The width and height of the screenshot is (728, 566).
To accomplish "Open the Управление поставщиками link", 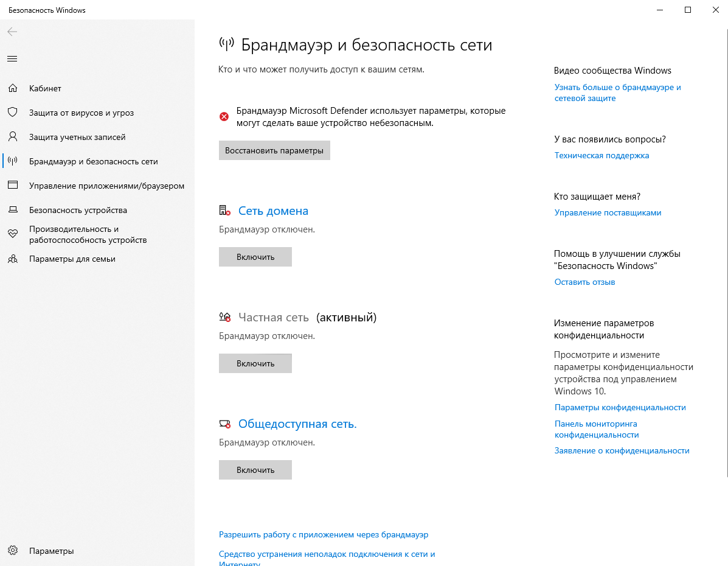I will click(x=608, y=212).
